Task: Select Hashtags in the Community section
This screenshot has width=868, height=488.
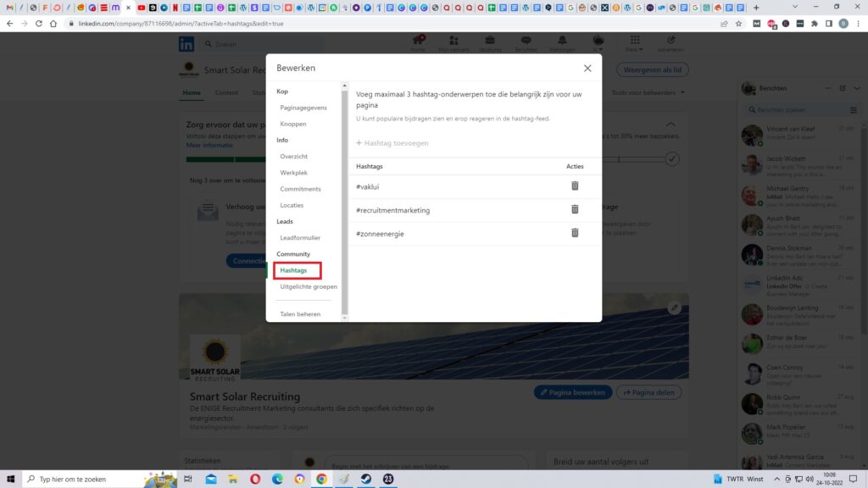Action: [293, 270]
